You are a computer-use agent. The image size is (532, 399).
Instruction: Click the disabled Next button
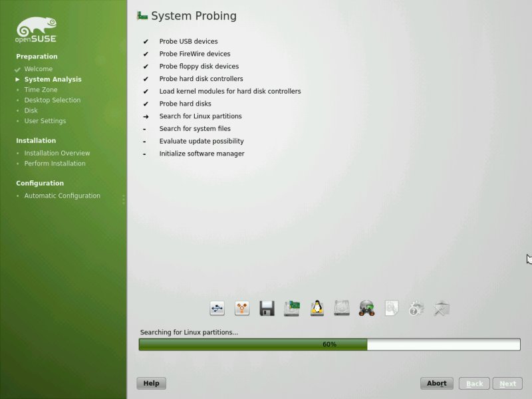[x=507, y=384]
